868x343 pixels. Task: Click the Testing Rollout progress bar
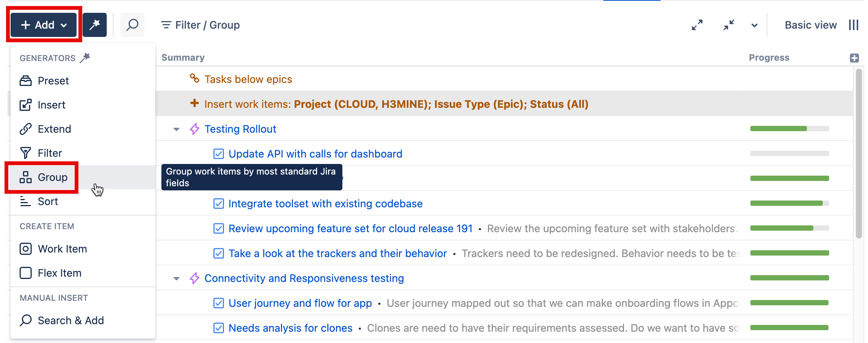[790, 129]
